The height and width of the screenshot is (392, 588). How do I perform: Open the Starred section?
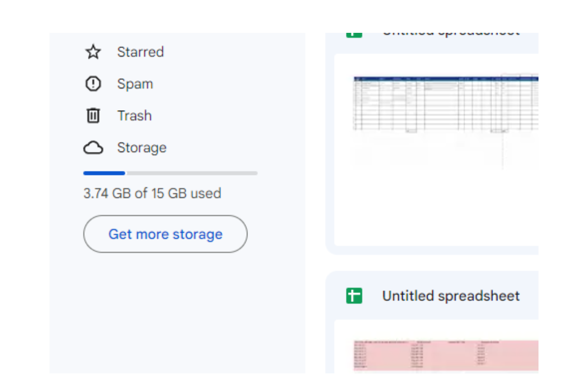(140, 52)
